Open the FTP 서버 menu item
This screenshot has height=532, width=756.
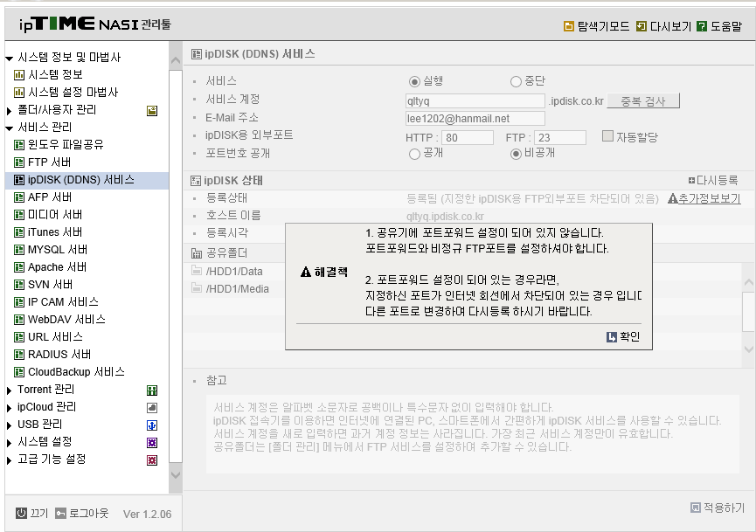(x=49, y=162)
